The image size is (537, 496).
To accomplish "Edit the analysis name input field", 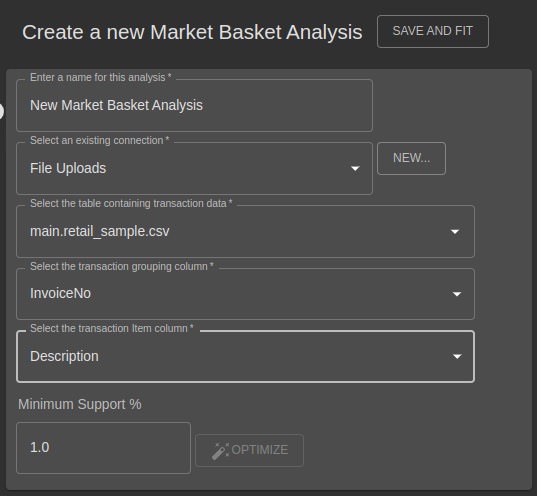I will pos(194,106).
